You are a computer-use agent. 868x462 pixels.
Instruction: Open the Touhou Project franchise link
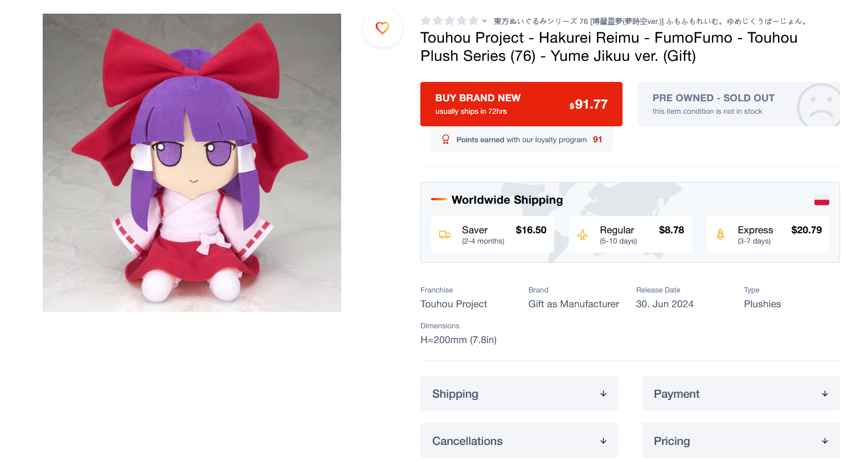(x=453, y=304)
